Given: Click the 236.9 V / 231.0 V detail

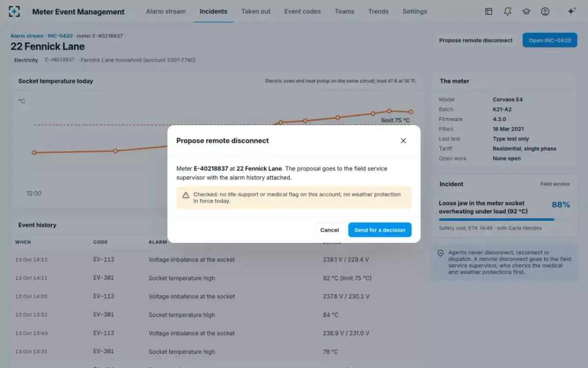Looking at the screenshot, I should coord(346,333).
